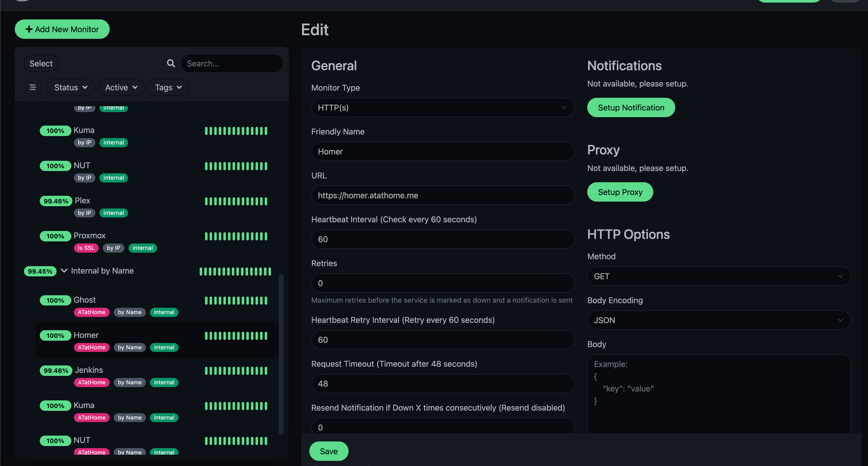The height and width of the screenshot is (466, 868).
Task: Click the monitor list scrollbar
Action: 281,354
